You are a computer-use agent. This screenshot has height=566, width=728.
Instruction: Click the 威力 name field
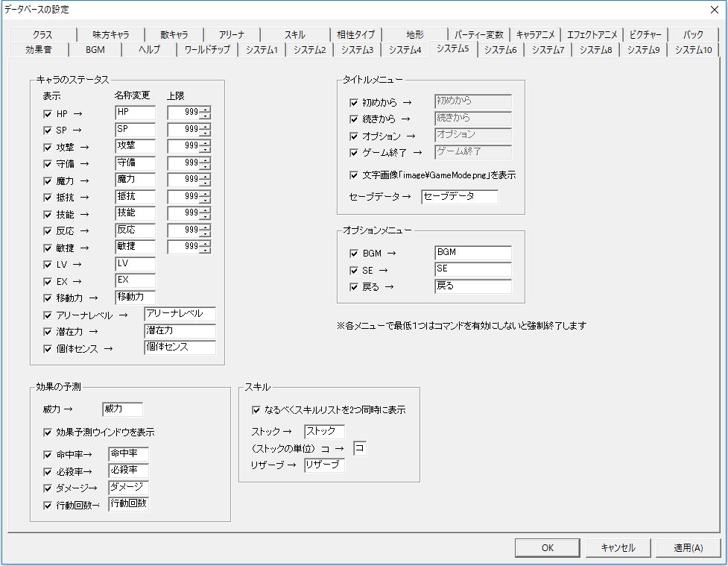122,409
